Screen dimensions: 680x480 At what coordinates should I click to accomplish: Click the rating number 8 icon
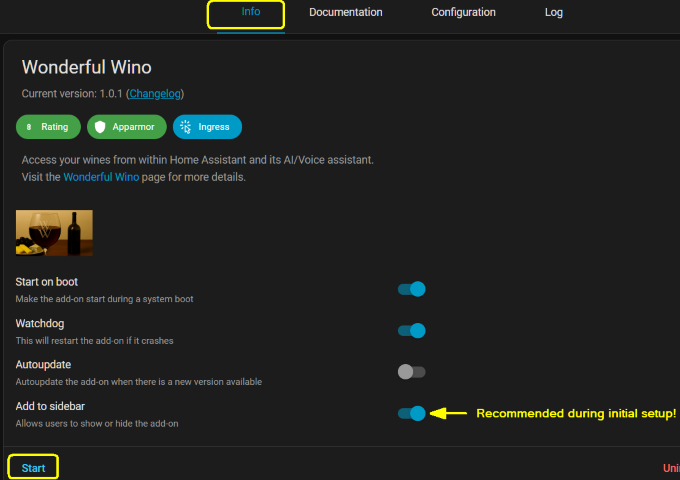29,127
